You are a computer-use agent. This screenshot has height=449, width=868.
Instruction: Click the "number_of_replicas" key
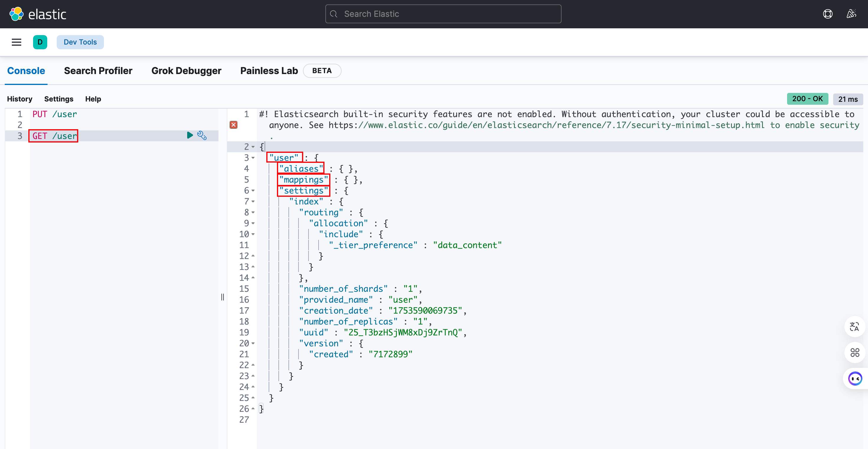(348, 322)
